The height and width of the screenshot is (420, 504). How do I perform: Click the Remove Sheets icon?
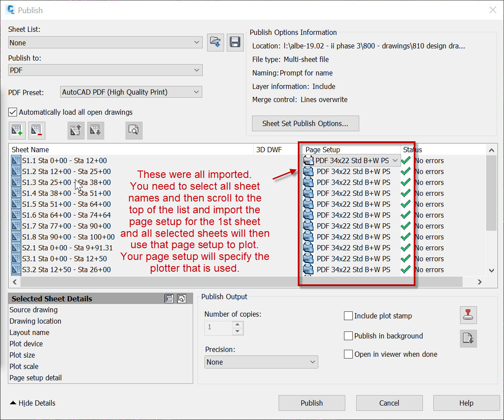(x=37, y=130)
